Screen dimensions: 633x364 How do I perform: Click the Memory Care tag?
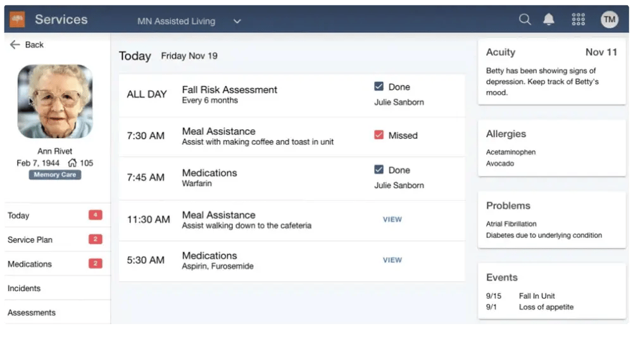coord(55,175)
